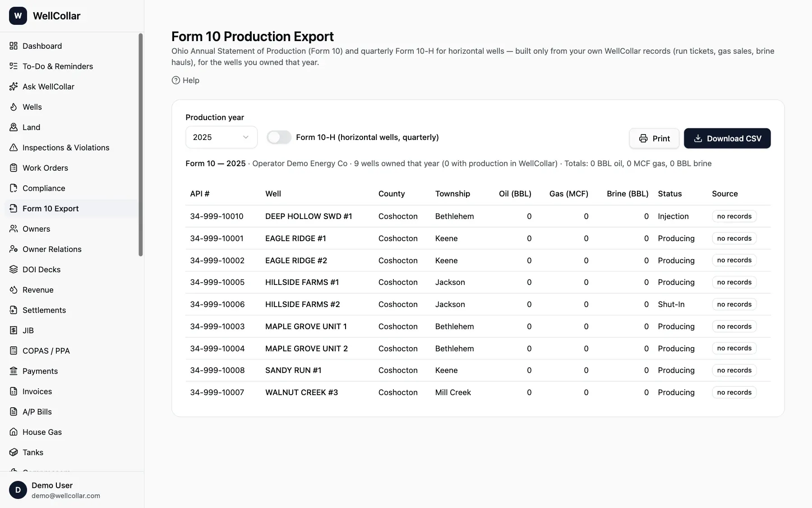
Task: Select Revenue in the sidebar
Action: coord(71,290)
